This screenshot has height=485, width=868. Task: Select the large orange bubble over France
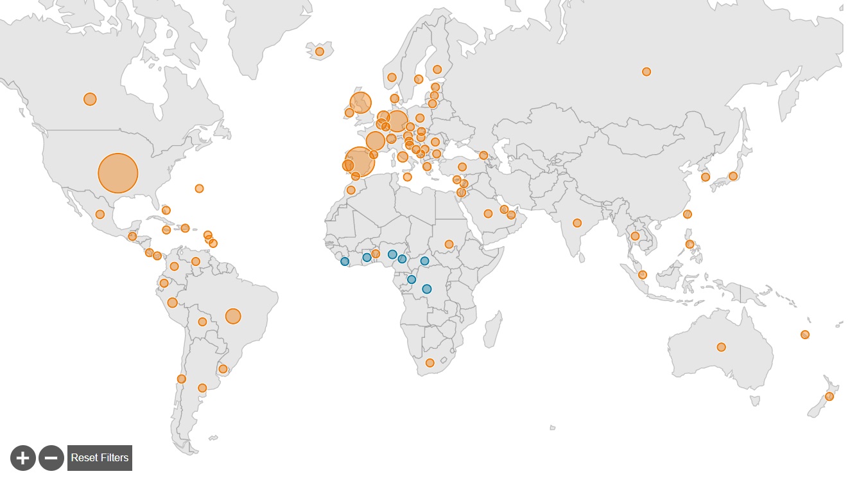(376, 141)
